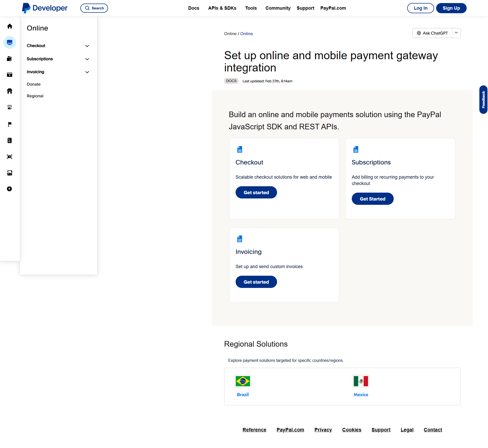This screenshot has height=448, width=488.
Task: Click the Search button in the header
Action: [94, 8]
